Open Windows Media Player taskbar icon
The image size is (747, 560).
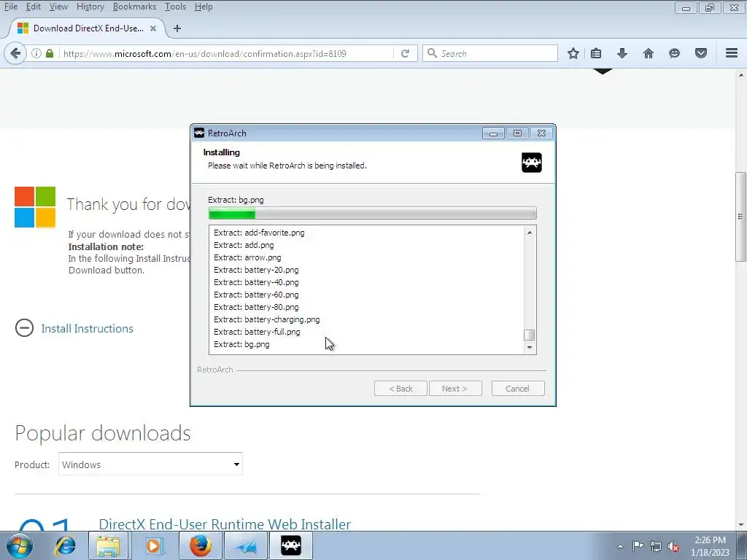pyautogui.click(x=153, y=545)
